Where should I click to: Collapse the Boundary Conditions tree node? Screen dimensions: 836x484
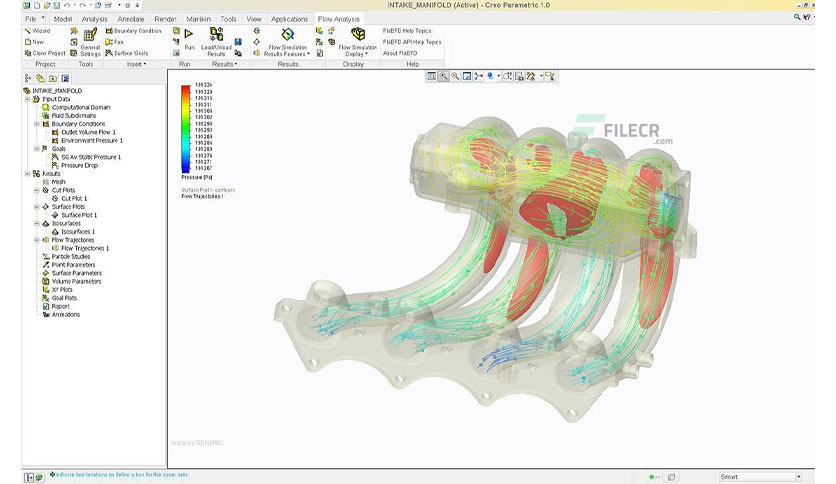[37, 124]
